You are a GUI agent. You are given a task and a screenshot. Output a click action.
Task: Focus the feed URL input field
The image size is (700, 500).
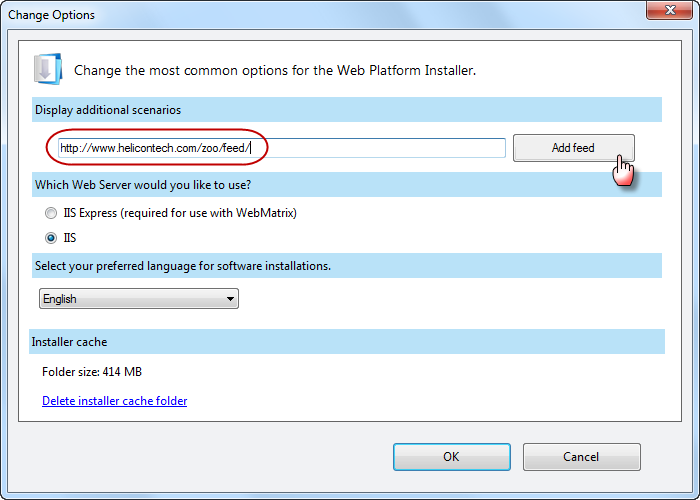point(282,148)
